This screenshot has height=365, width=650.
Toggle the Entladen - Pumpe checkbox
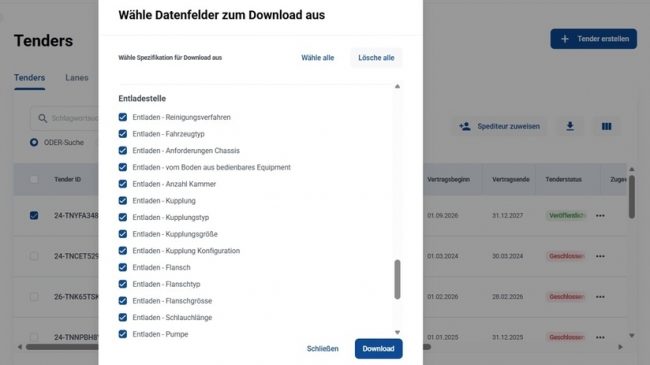(123, 334)
